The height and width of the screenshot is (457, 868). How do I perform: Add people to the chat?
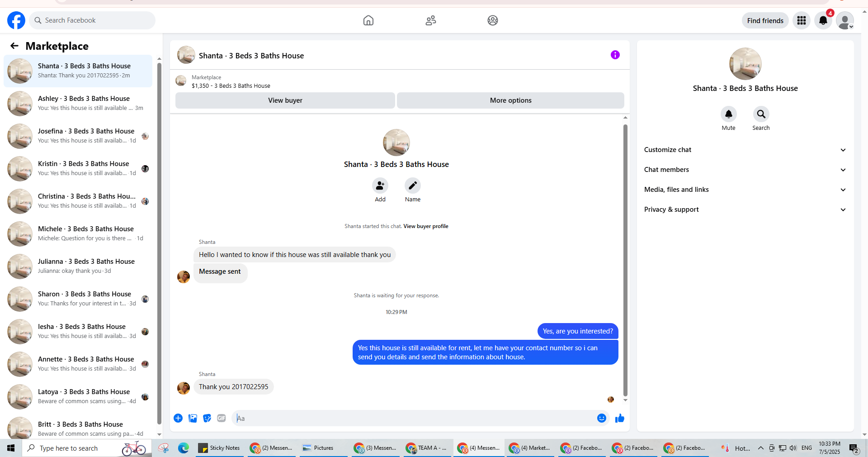pyautogui.click(x=380, y=186)
